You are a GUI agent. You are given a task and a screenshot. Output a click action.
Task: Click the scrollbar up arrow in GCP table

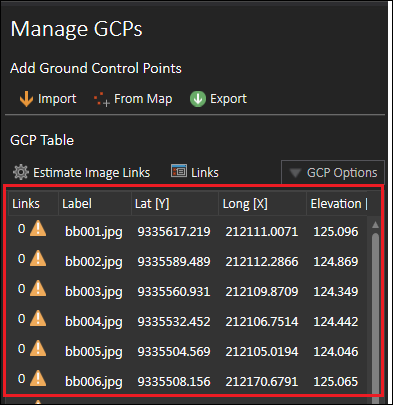375,225
